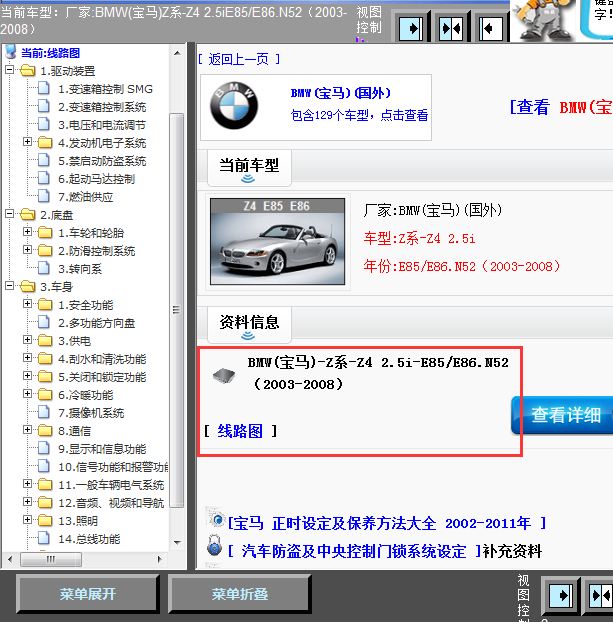
Task: Click the BMW(宝马)(国外) brand title link
Action: point(341,93)
